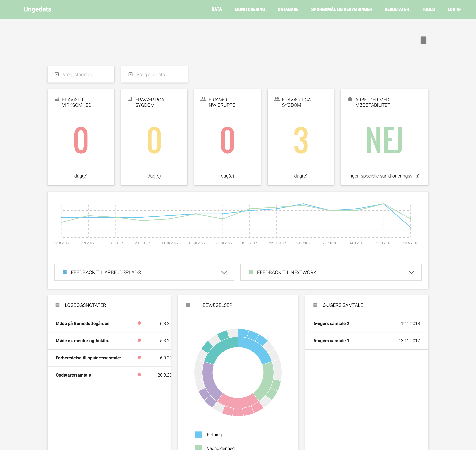The image size is (476, 450).
Task: Click the chart icon beside Bevægelser
Action: 188,305
